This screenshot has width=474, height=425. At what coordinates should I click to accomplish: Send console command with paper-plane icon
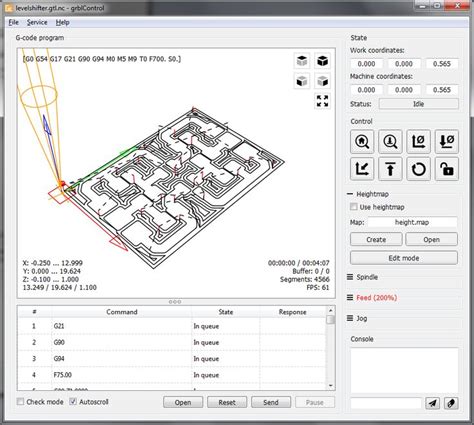432,403
